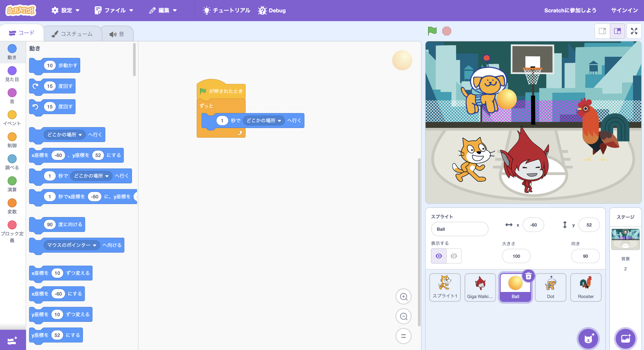Zoom in on the code workspace
Screen dimensions: 644x350
pyautogui.click(x=404, y=297)
